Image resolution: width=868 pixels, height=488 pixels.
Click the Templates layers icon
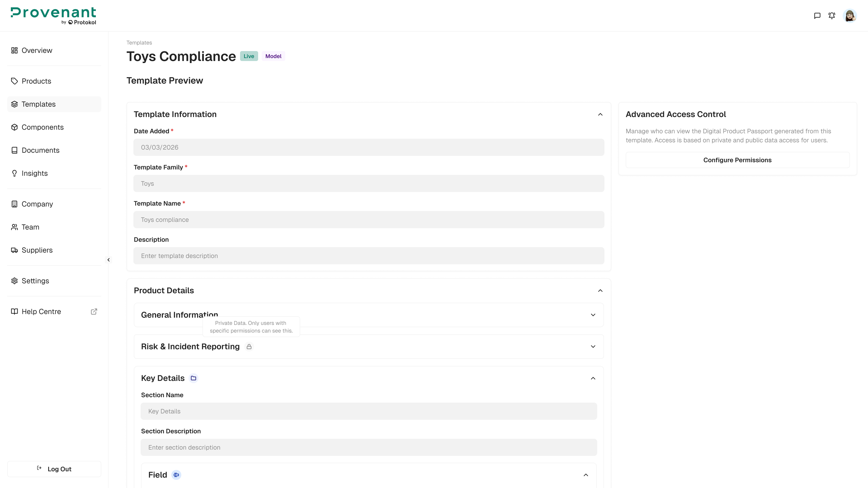tap(14, 104)
